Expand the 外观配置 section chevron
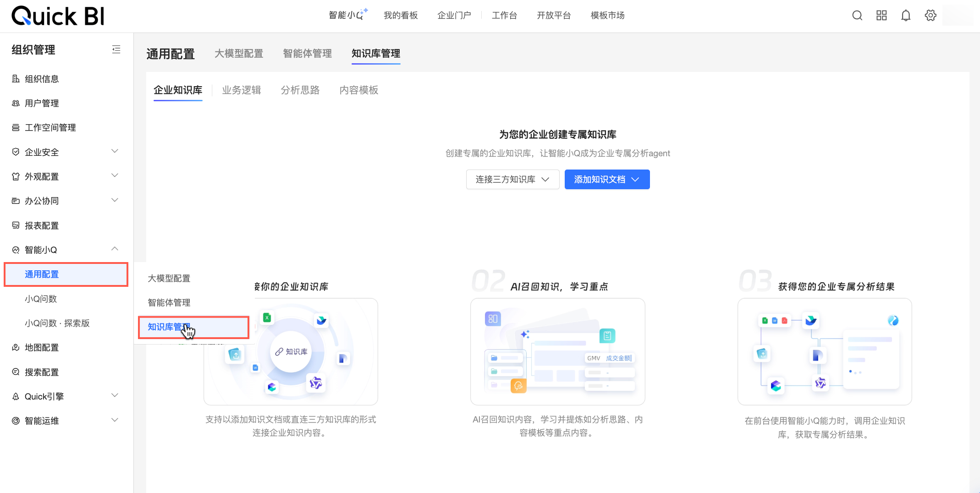Viewport: 980px width, 493px height. click(x=115, y=175)
